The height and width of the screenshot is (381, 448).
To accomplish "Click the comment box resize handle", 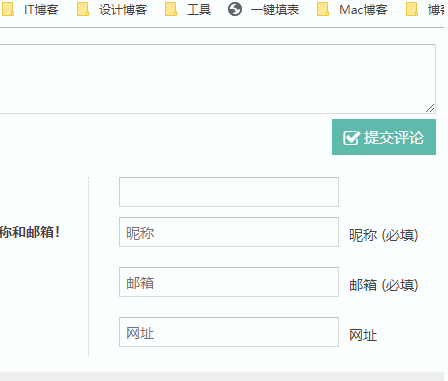I will 430,108.
